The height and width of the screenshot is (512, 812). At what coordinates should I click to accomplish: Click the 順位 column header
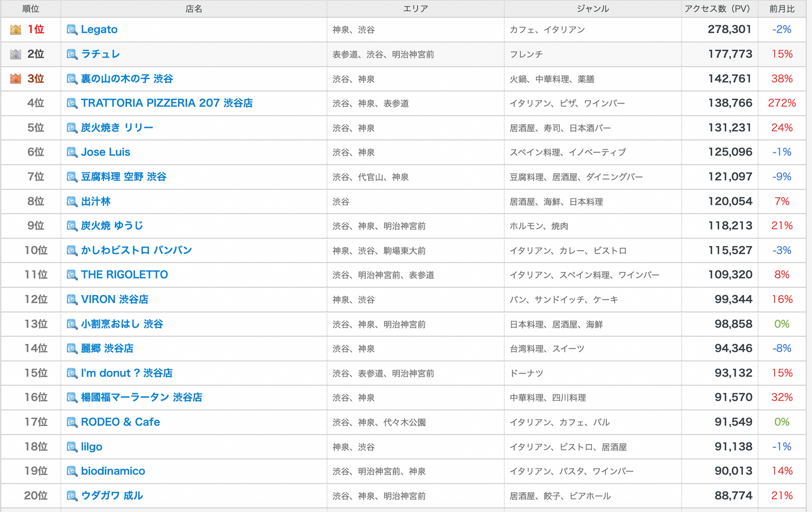pyautogui.click(x=30, y=9)
